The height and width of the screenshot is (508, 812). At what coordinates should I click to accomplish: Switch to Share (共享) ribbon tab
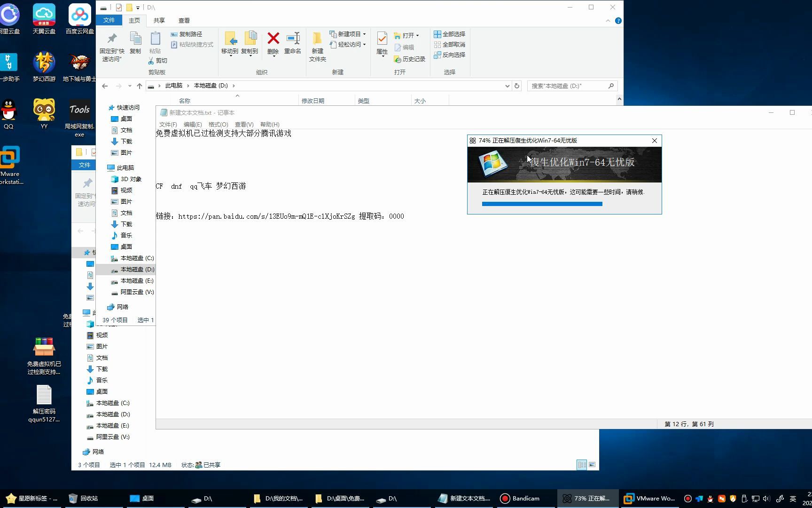tap(159, 20)
